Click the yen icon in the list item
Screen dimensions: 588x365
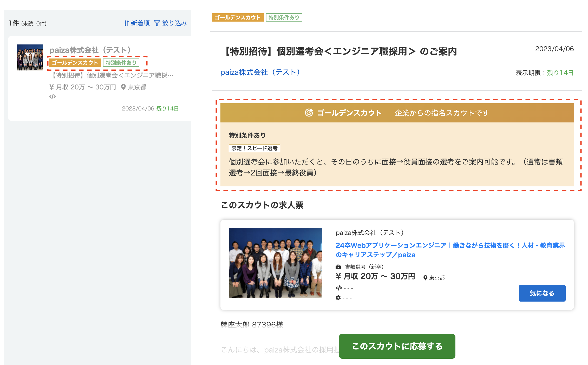pyautogui.click(x=51, y=87)
